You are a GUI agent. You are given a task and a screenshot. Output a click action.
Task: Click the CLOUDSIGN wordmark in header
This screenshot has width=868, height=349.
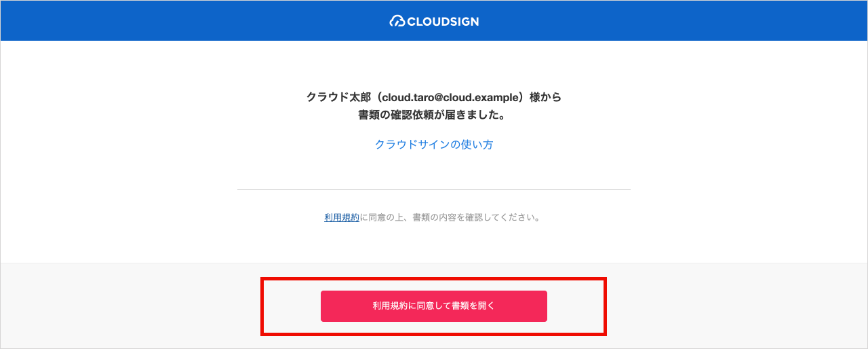(443, 21)
